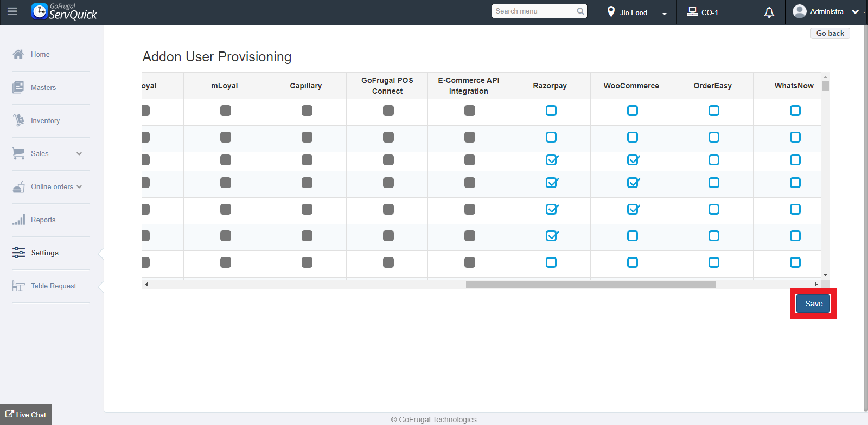Check the first row Razorpay checkbox
This screenshot has width=868, height=425.
point(551,111)
